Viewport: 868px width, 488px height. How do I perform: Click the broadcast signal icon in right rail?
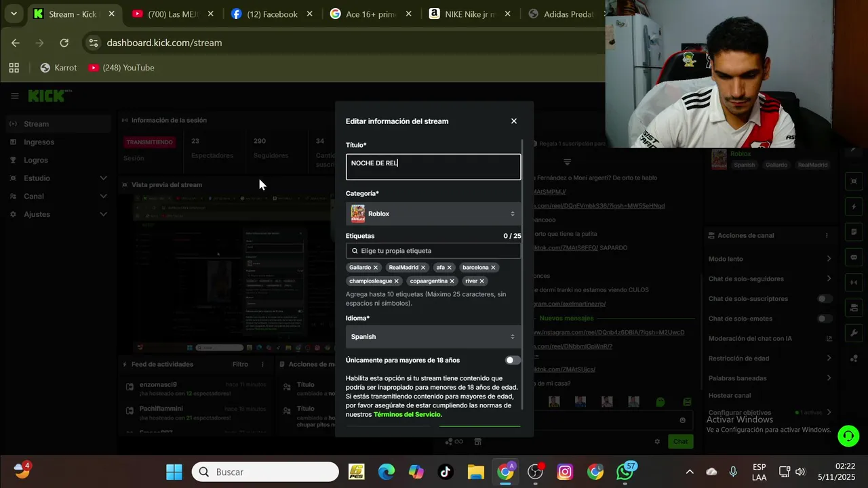click(x=854, y=282)
